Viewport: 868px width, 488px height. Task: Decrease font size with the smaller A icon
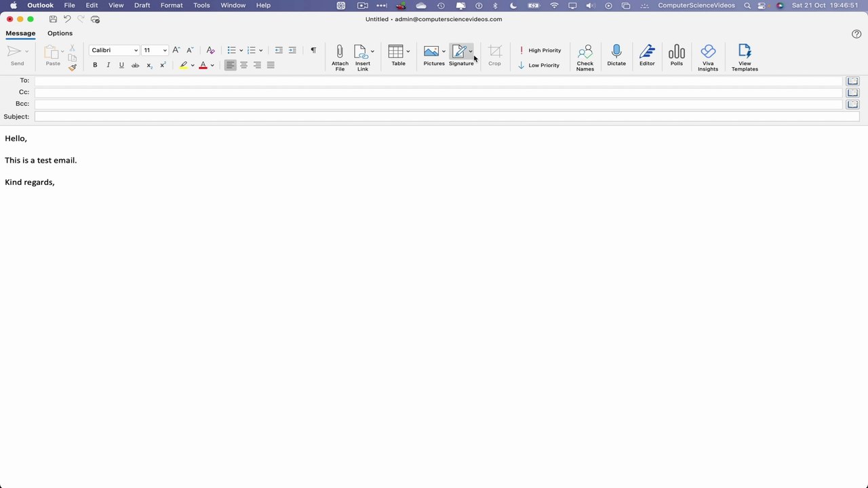pyautogui.click(x=190, y=50)
